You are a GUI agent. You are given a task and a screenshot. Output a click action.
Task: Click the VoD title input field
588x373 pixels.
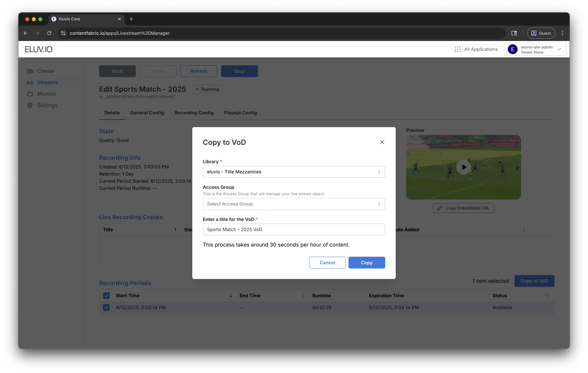coord(294,230)
